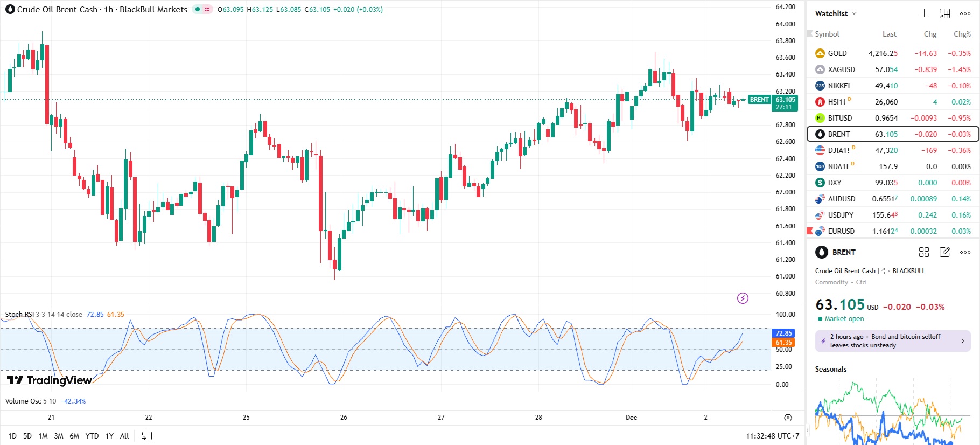Toggle the pink data mode indicator in header

207,9
